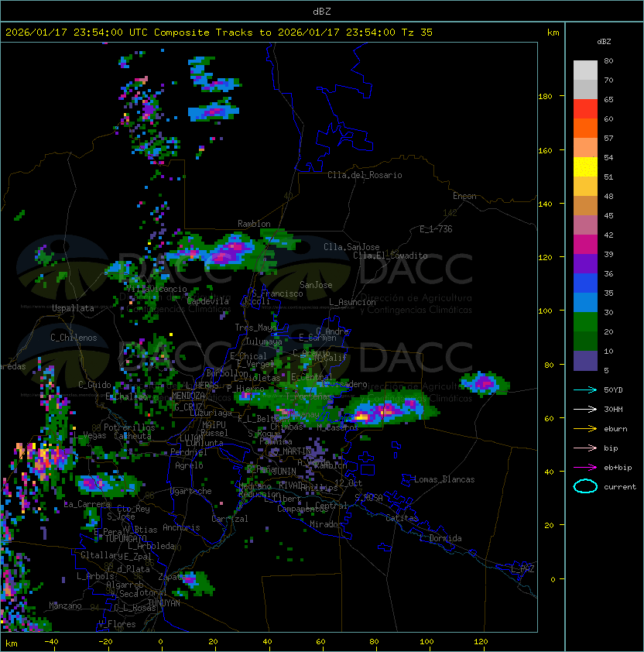Click the white 30HM arrow in legend
Viewport: 644px width, 652px height.
pyautogui.click(x=585, y=409)
